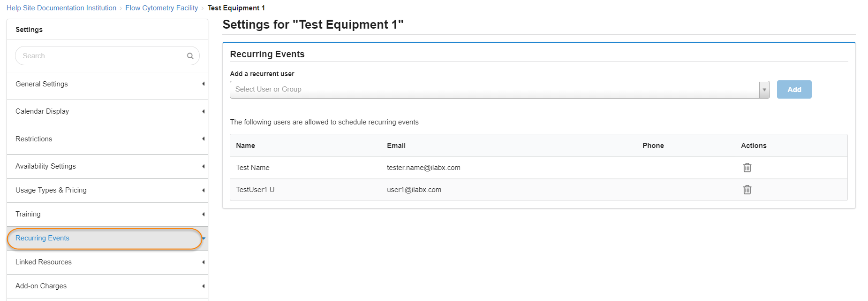
Task: Click the search magnifier icon in Settings
Action: [x=190, y=56]
